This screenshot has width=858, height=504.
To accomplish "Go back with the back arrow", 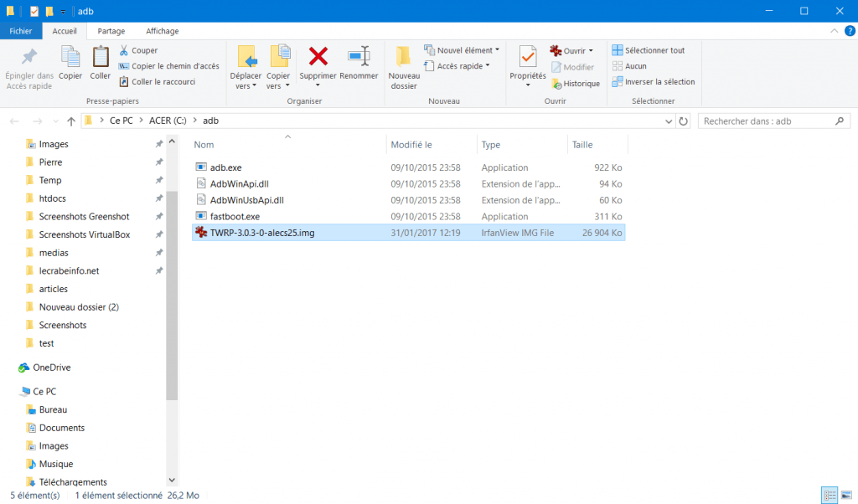I will 15,121.
